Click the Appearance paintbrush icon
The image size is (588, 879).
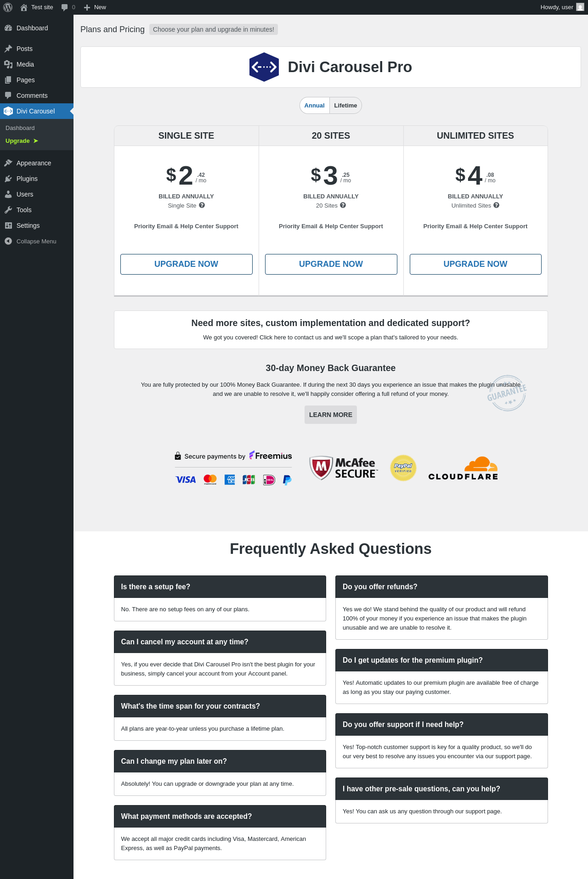8,163
